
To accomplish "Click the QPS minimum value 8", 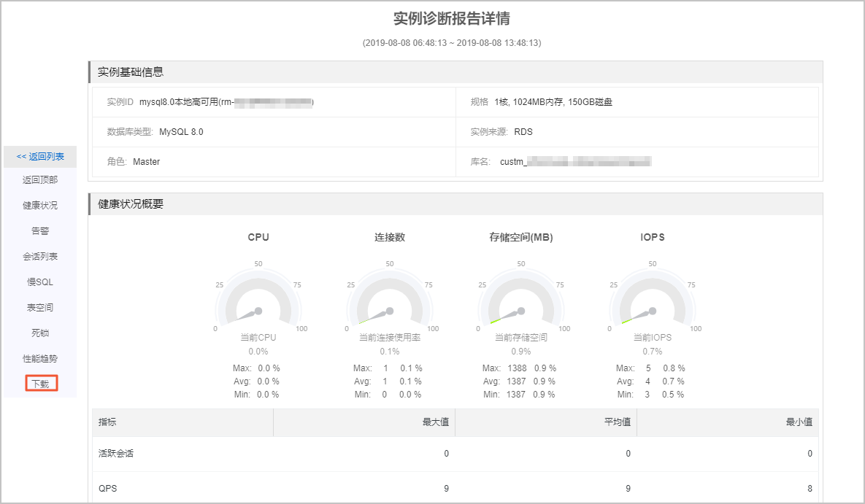I will click(810, 489).
